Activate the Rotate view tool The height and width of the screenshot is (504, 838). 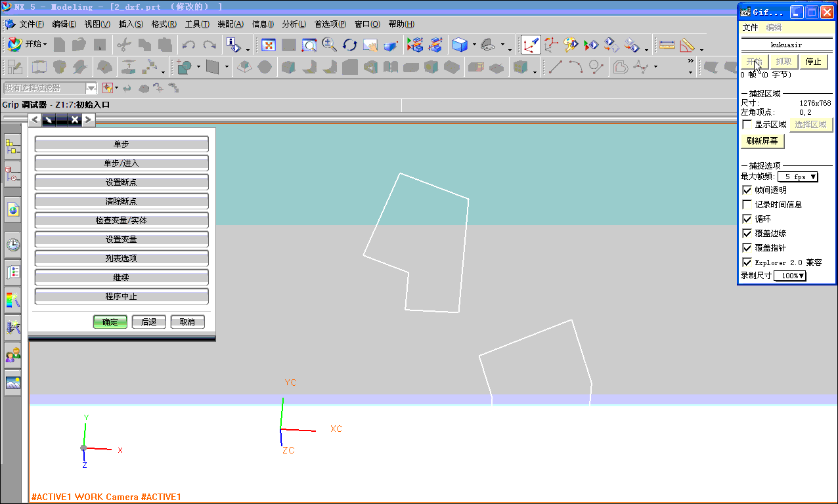[350, 45]
